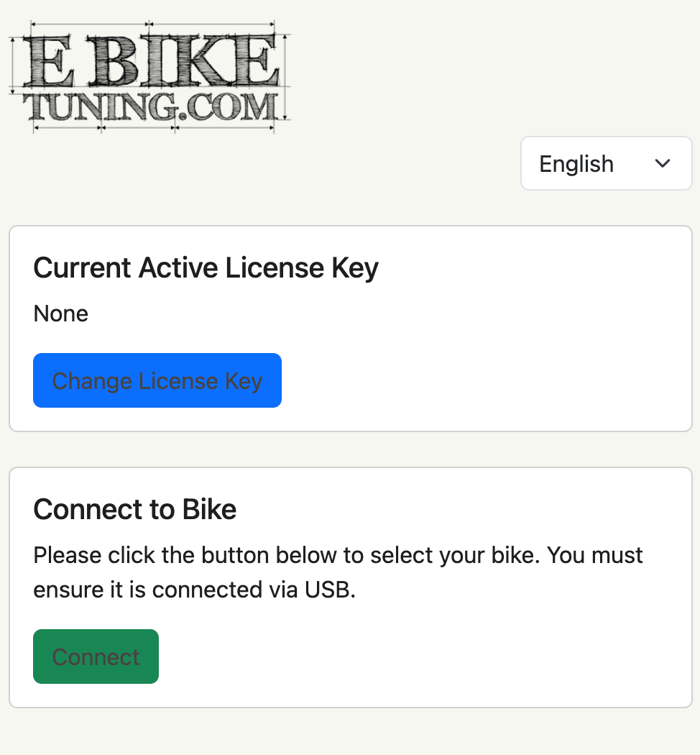This screenshot has width=700, height=755.
Task: Click the 'Connect to Bike' heading
Action: 134,509
